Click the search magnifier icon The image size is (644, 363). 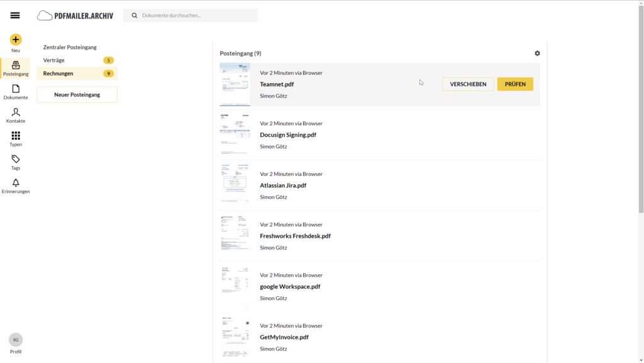point(135,15)
